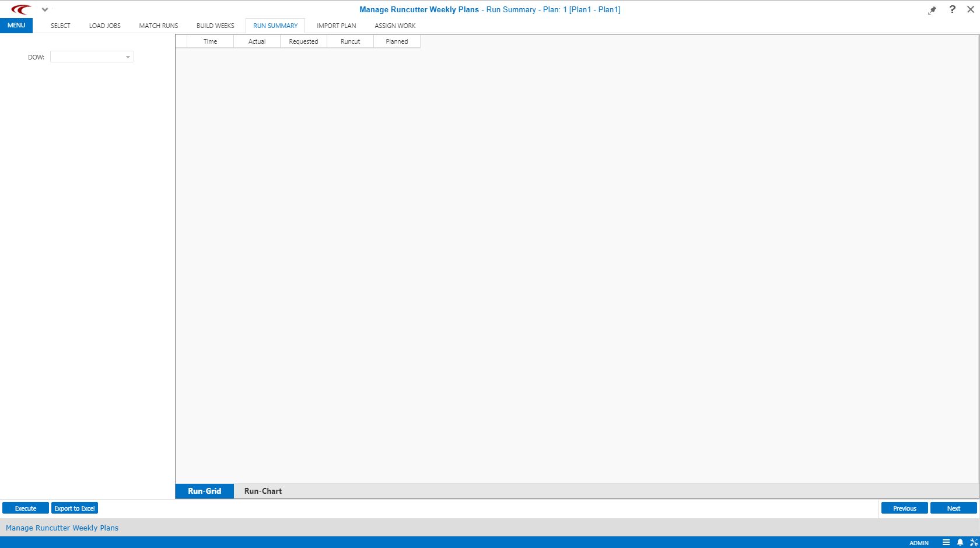Open the hamburger menu in the status bar
The height and width of the screenshot is (548, 980).
[x=947, y=542]
